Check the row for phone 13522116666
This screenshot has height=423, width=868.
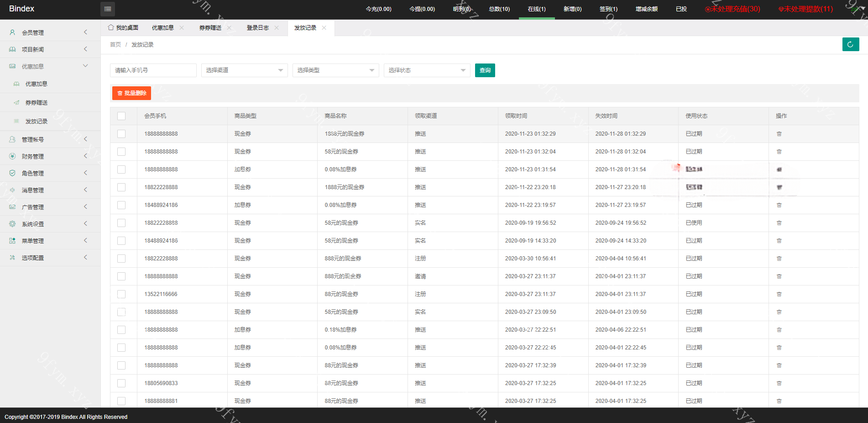[x=121, y=294]
